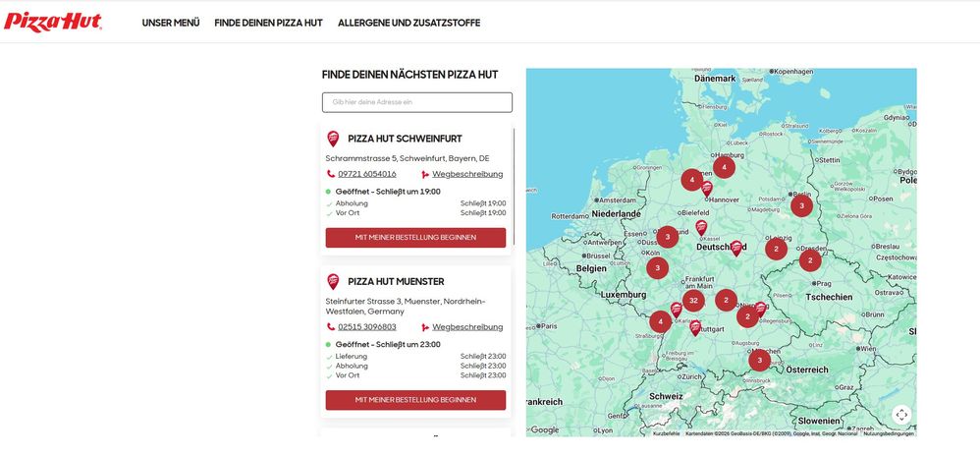Open Finde Deinen Pizza Hut menu item
The width and height of the screenshot is (980, 456).
tap(269, 23)
